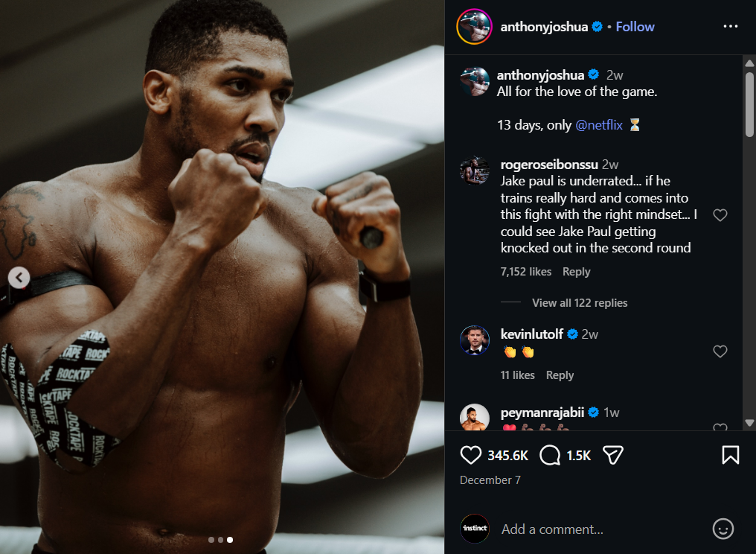Screen dimensions: 756x554
Task: Save the post with the bookmark icon
Action: [731, 455]
